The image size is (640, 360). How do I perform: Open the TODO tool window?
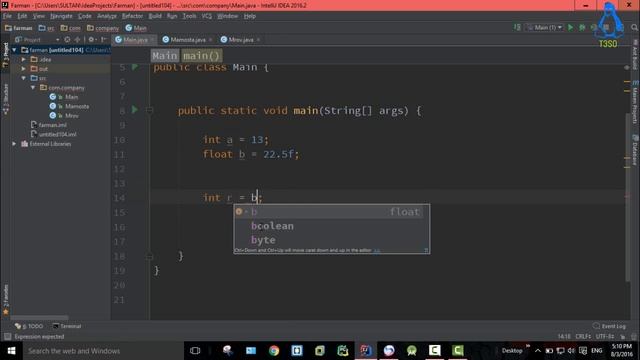29,326
